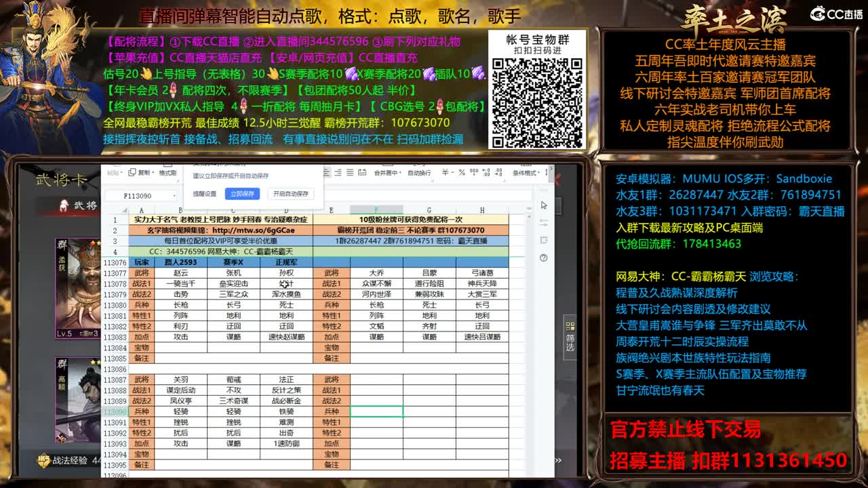Open the copy options dropdown arrow
The image size is (868, 488).
coord(154,173)
